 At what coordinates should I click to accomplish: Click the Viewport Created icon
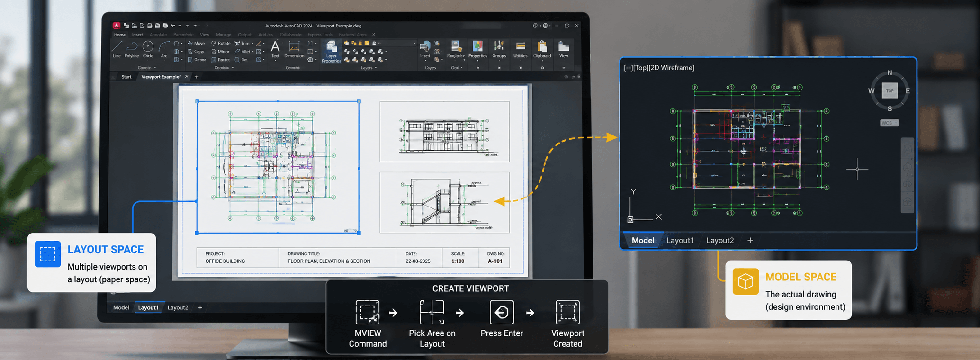567,312
